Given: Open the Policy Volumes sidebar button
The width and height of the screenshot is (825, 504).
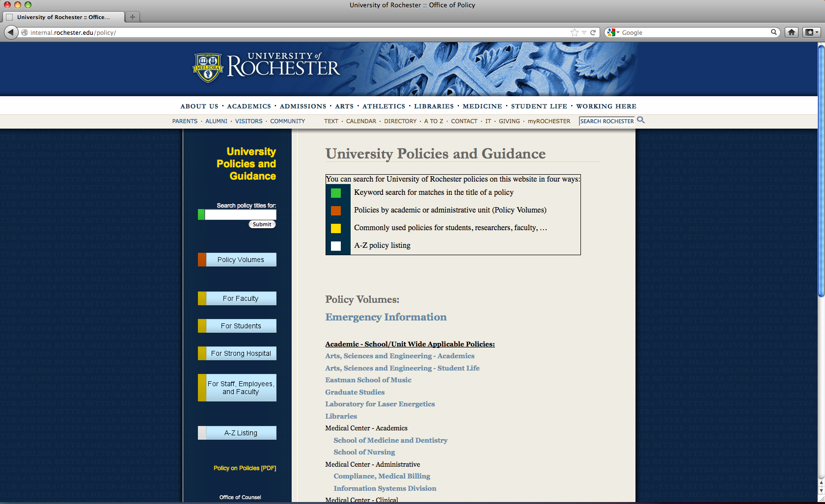Looking at the screenshot, I should 241,260.
